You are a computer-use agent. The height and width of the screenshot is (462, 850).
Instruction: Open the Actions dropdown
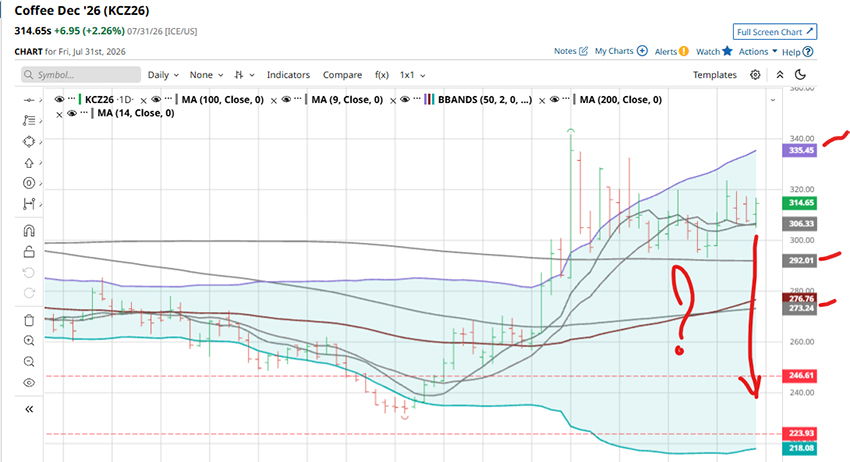point(758,51)
